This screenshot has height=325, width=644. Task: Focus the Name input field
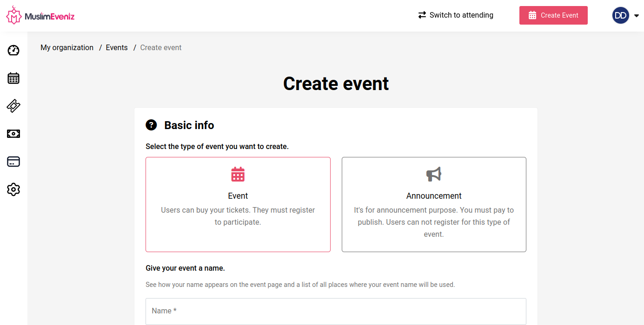[x=336, y=311]
